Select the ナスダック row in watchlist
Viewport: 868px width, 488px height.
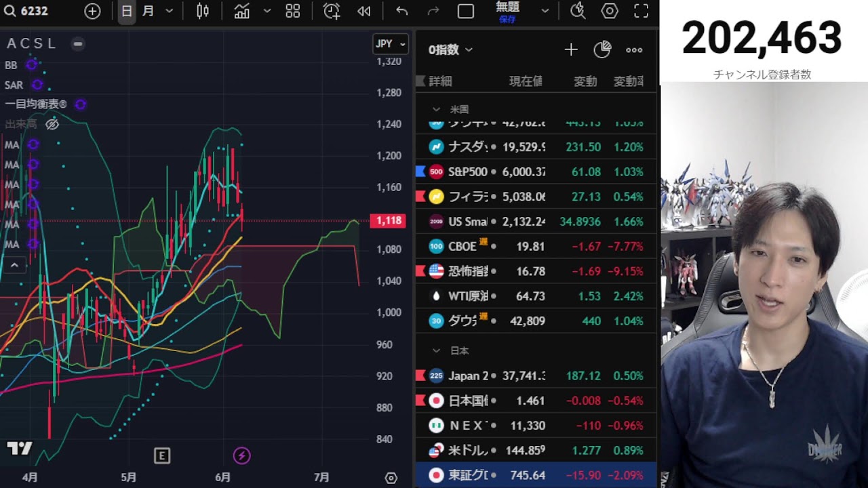(536, 147)
